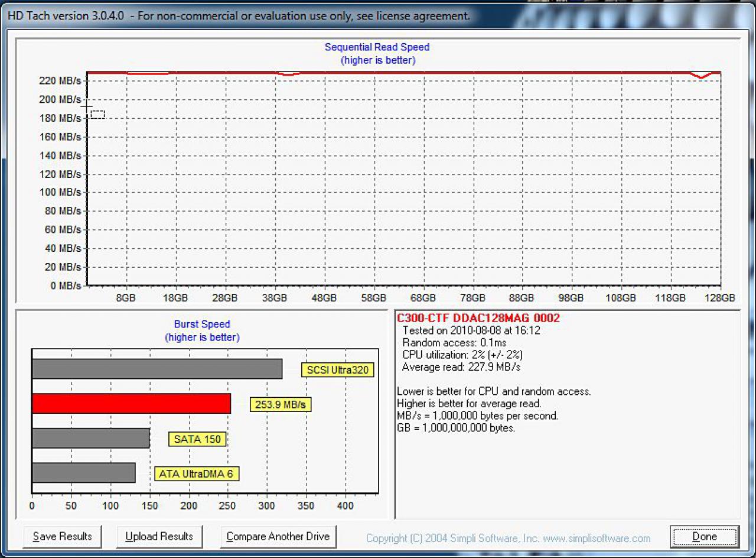Image resolution: width=756 pixels, height=558 pixels.
Task: Click the Burst Speed chart heading
Action: [x=202, y=325]
